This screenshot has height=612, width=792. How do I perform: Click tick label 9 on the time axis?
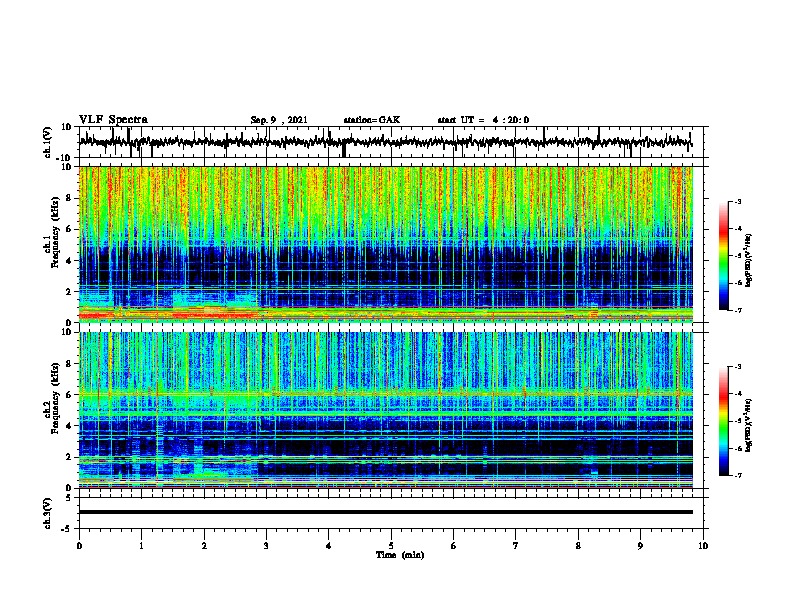pyautogui.click(x=640, y=546)
